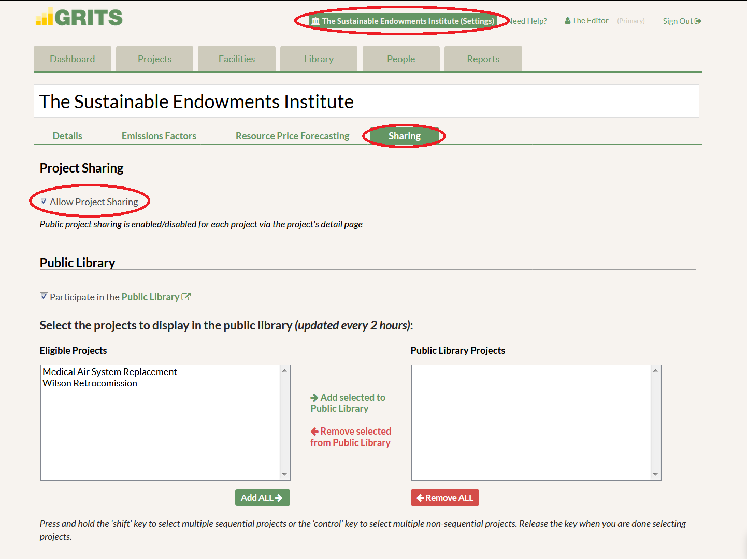The height and width of the screenshot is (560, 747).
Task: Click Eligible Projects scrollbar down arrow
Action: tap(284, 475)
